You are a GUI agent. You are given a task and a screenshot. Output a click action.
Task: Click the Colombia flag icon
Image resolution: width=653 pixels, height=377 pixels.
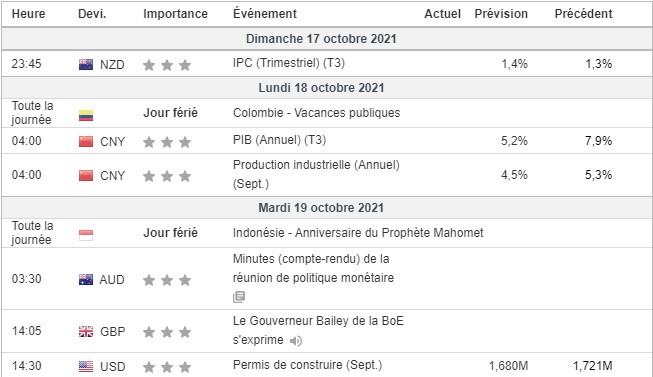pyautogui.click(x=86, y=115)
